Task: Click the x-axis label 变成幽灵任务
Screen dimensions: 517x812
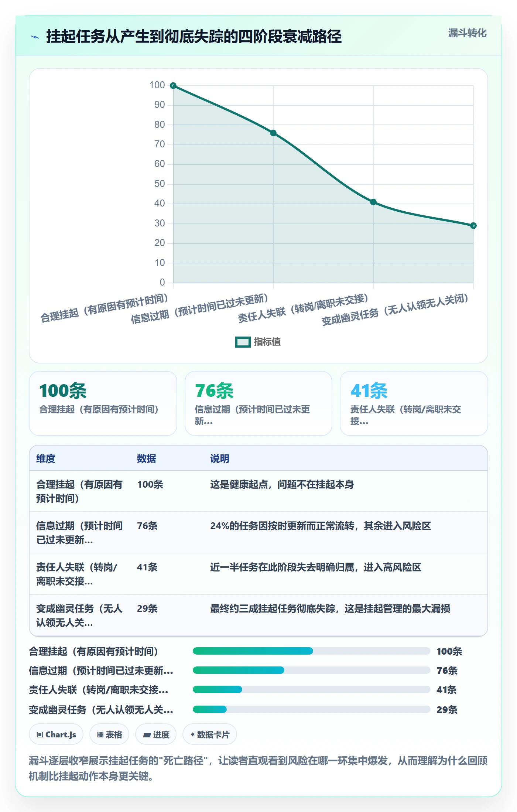Action: (395, 309)
